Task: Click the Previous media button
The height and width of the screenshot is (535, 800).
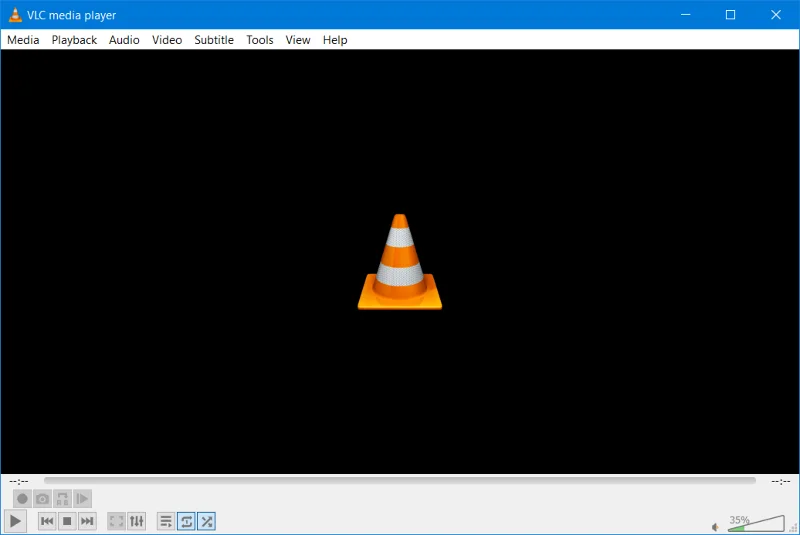Action: [x=47, y=521]
